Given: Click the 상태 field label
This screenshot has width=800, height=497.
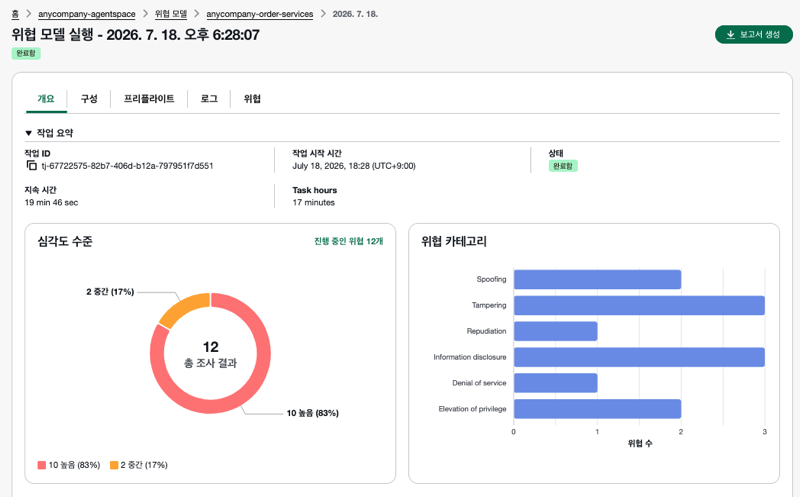Looking at the screenshot, I should (x=556, y=153).
